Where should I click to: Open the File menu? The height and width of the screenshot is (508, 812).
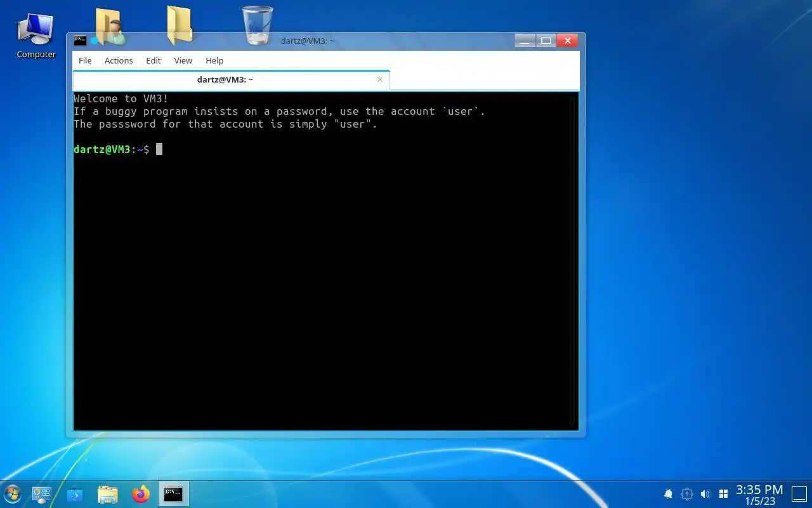[85, 60]
